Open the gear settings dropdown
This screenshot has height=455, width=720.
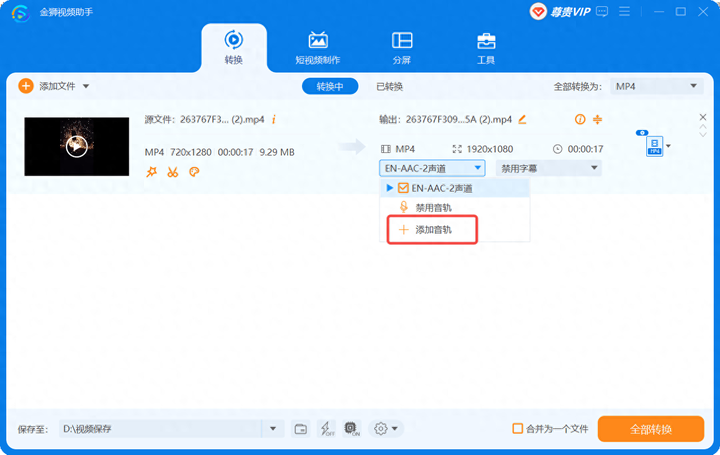coord(386,429)
